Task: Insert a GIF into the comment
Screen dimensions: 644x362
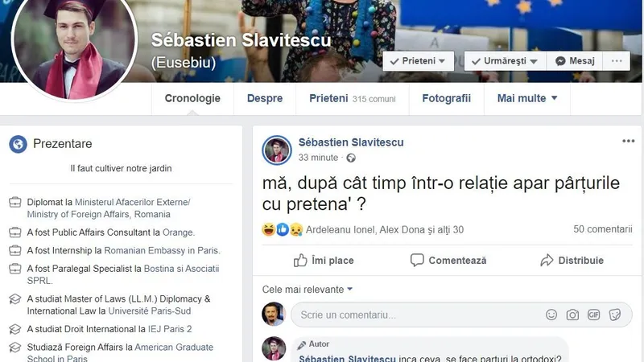Action: click(593, 315)
